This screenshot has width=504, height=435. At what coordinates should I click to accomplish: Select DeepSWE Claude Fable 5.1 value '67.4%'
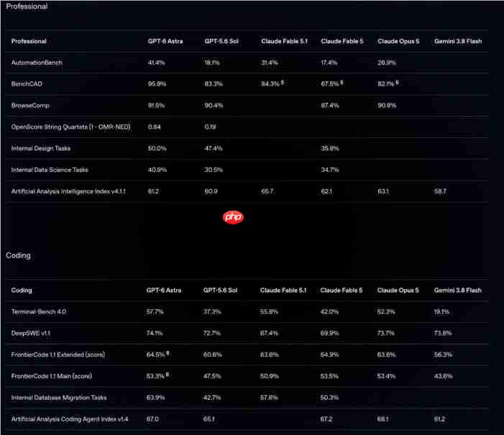tap(269, 333)
